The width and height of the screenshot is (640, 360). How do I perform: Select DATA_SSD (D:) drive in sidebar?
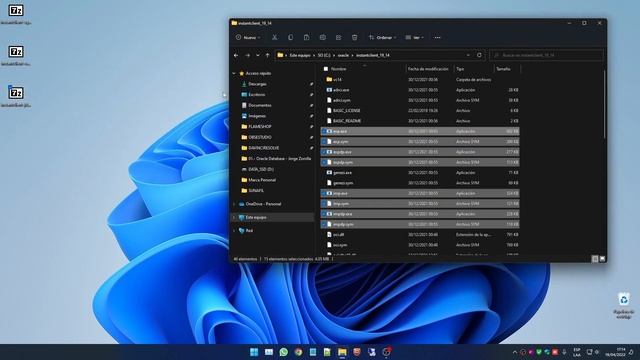click(x=261, y=169)
